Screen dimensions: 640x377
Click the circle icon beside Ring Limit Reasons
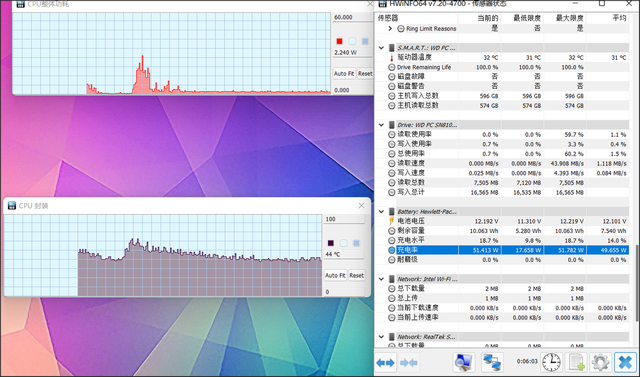click(401, 29)
